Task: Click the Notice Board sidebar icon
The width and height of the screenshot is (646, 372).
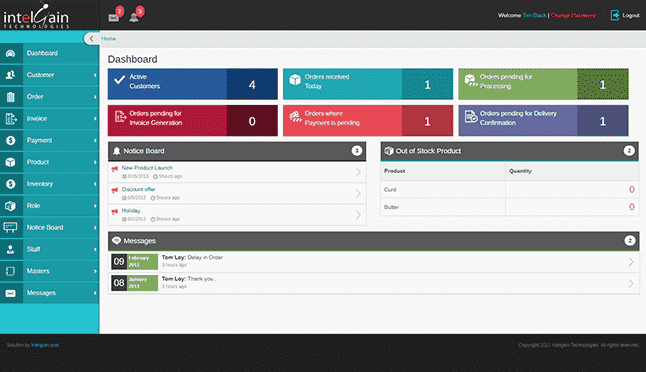Action: coord(10,227)
